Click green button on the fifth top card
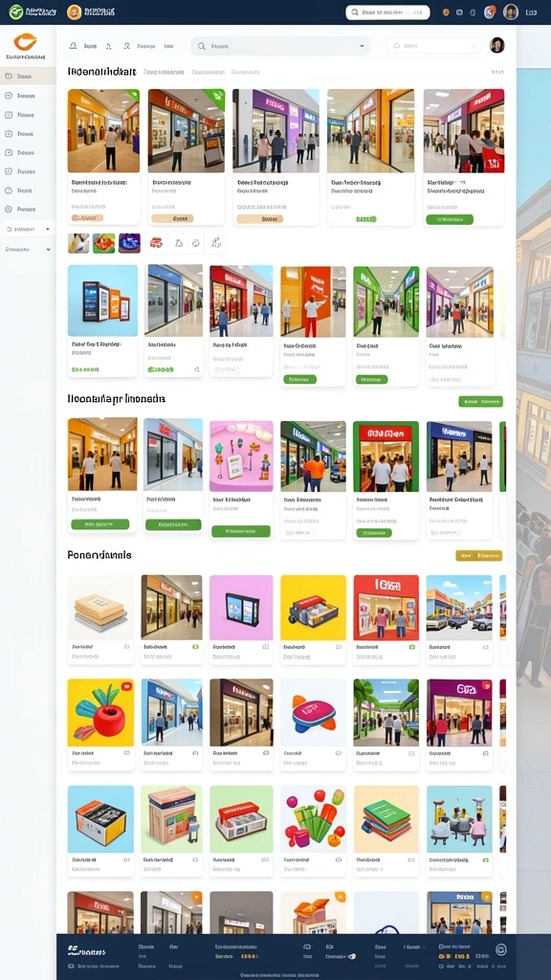The width and height of the screenshot is (551, 980). 450,219
